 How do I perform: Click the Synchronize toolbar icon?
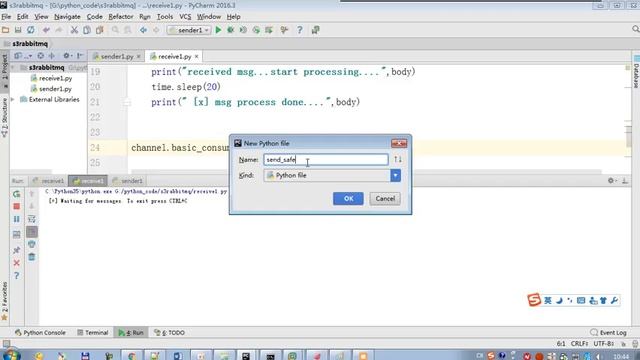click(x=31, y=30)
